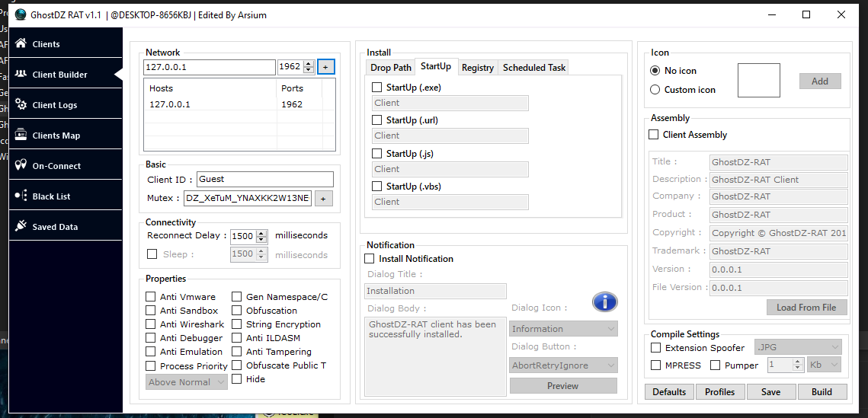
Task: Click the port number stepper arrows
Action: [x=309, y=67]
